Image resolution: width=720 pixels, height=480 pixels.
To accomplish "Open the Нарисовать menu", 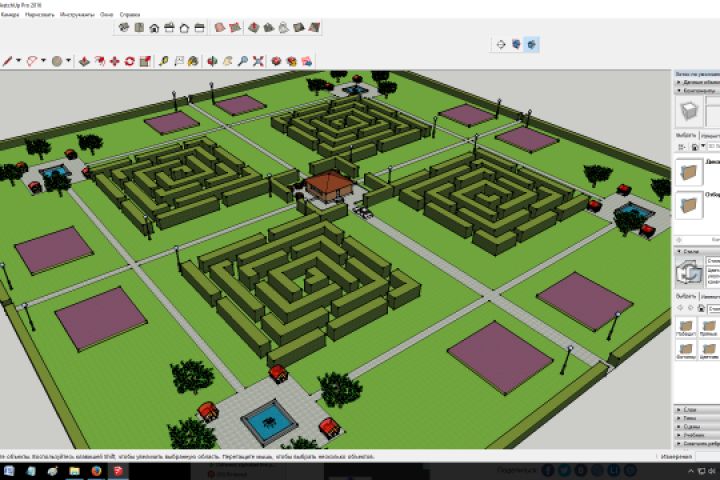I will coord(39,15).
